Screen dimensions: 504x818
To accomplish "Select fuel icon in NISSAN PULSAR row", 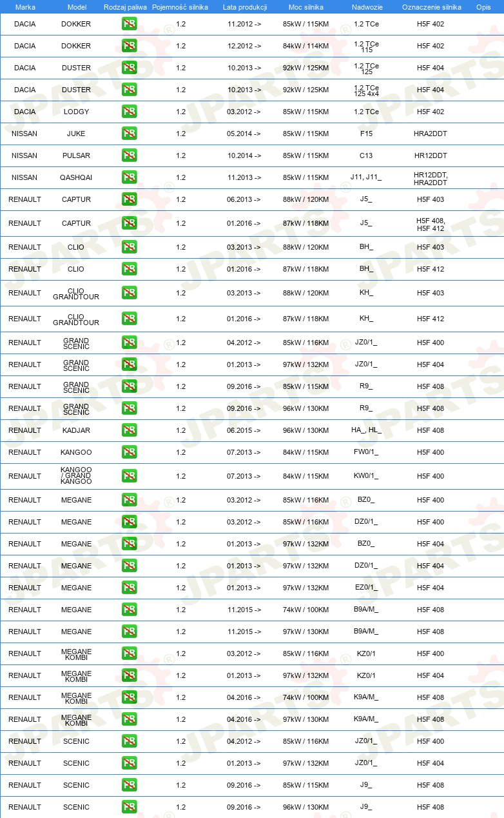I will 129,155.
